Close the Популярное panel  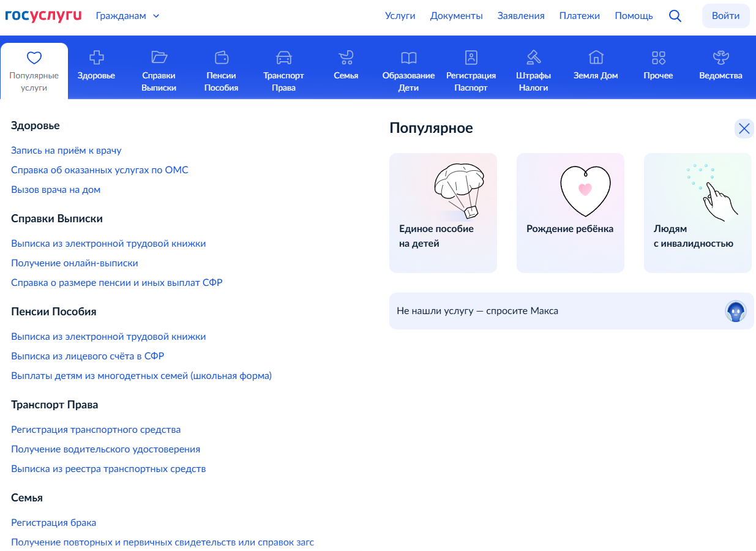744,129
